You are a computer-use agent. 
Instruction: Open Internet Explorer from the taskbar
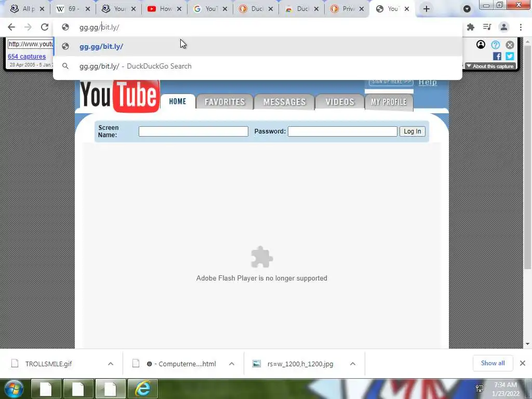coord(142,389)
